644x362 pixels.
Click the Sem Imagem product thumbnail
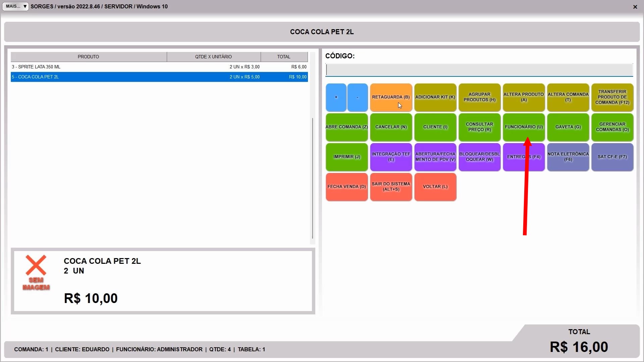coord(36,272)
